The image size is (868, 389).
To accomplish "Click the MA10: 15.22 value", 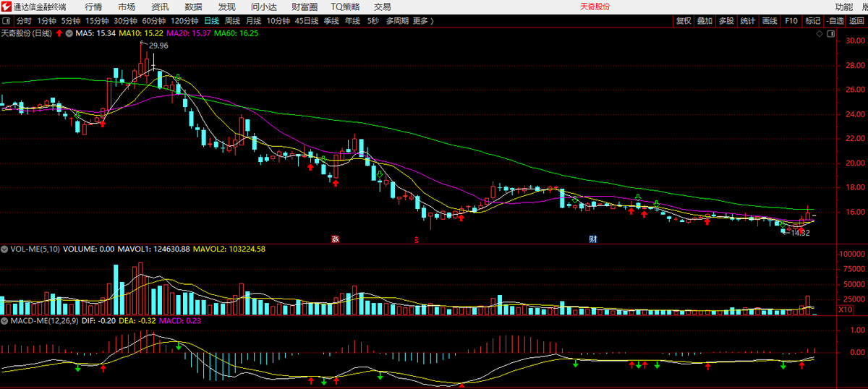I will (142, 33).
